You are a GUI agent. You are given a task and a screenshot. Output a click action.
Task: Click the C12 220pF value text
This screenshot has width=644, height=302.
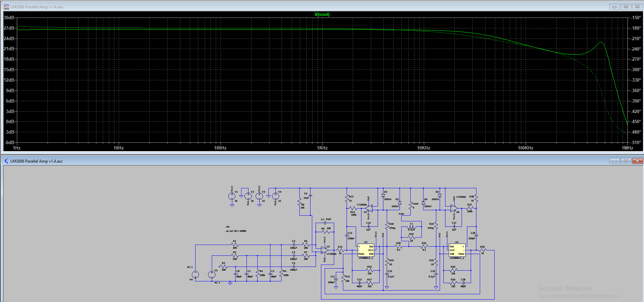pos(351,239)
